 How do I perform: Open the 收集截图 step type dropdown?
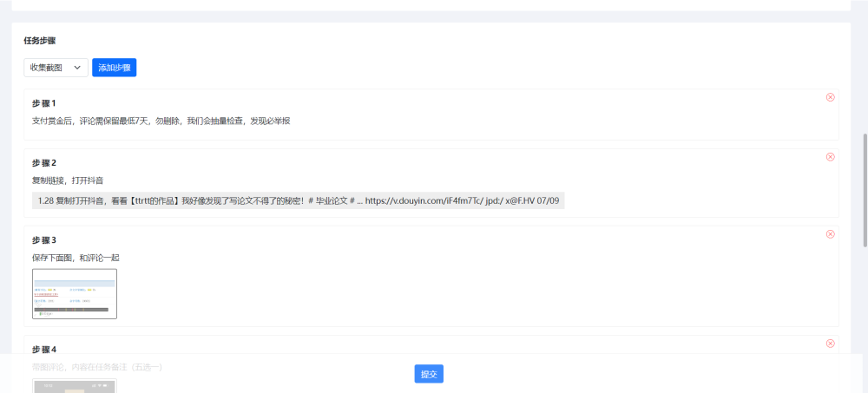click(x=56, y=68)
